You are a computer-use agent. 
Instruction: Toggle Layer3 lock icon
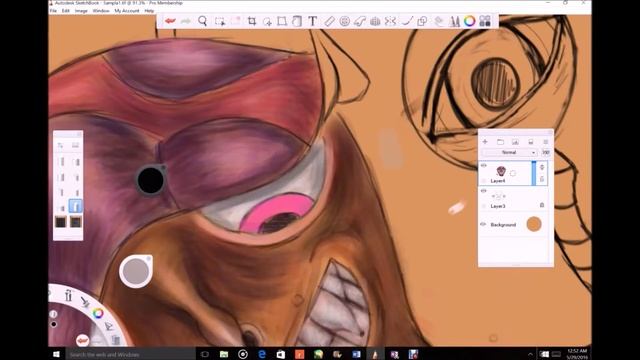[x=542, y=205]
